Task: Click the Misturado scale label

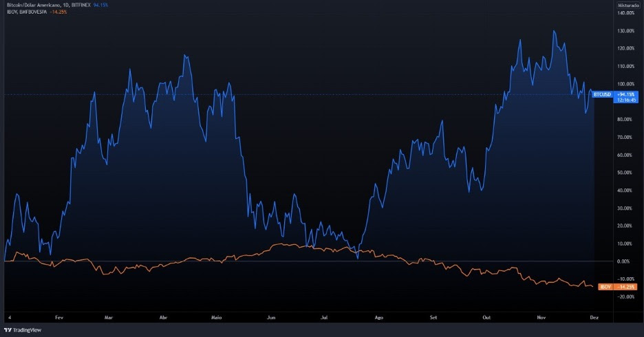Action: [628, 6]
